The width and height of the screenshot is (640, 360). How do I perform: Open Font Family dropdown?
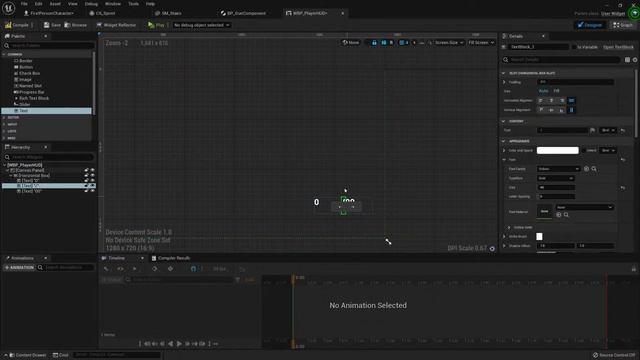(x=558, y=169)
